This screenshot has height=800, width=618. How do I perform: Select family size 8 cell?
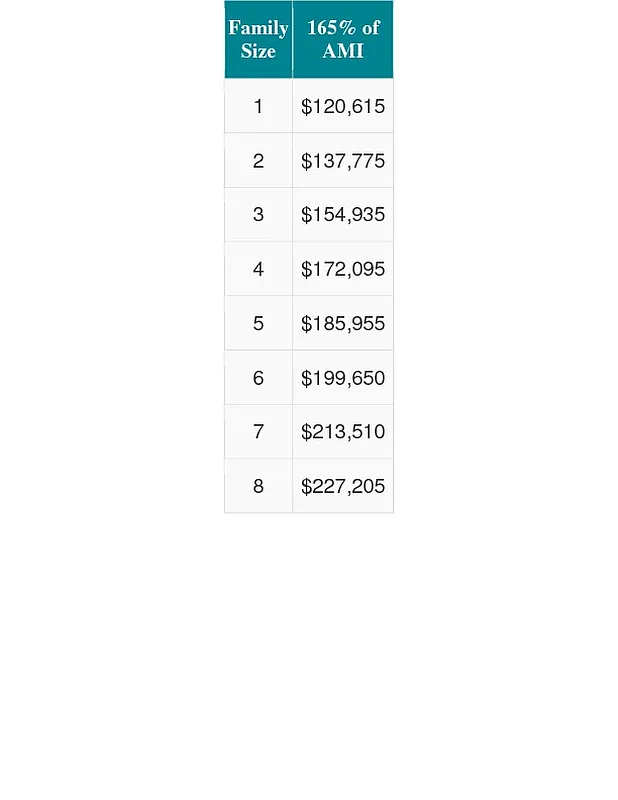[258, 486]
